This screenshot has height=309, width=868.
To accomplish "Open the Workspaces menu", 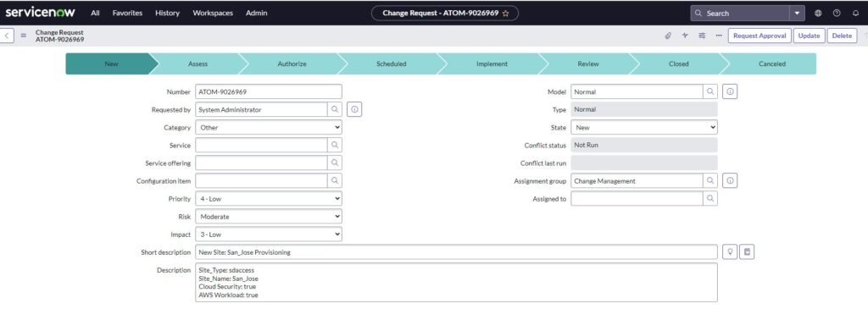I will [x=213, y=14].
